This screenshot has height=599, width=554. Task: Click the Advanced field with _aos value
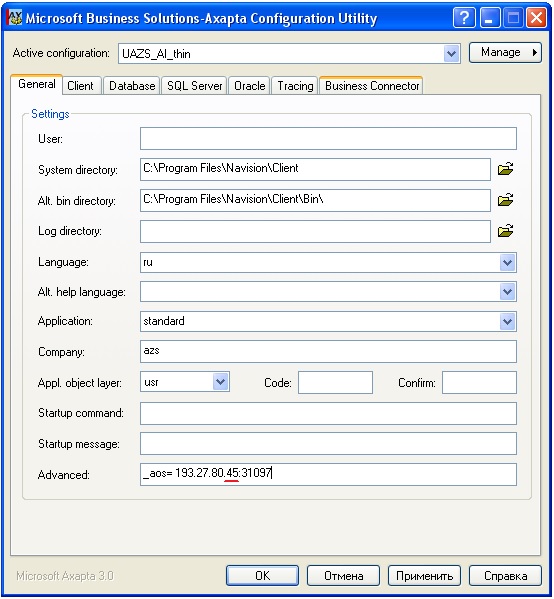click(328, 474)
